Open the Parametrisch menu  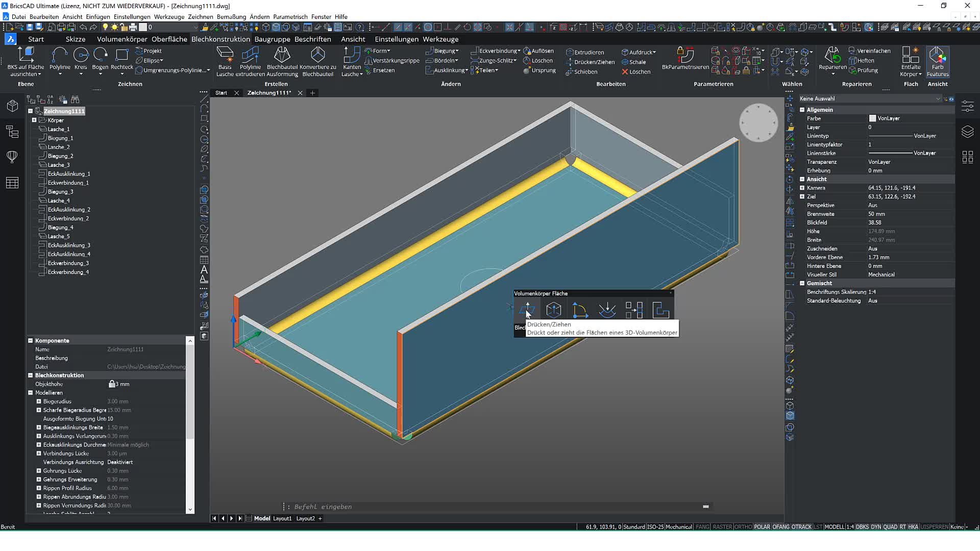pos(290,17)
